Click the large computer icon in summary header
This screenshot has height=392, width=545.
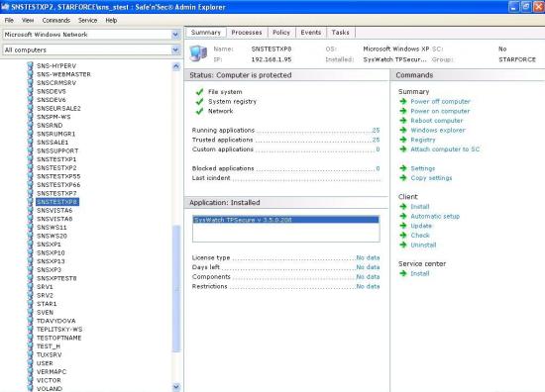pyautogui.click(x=198, y=53)
